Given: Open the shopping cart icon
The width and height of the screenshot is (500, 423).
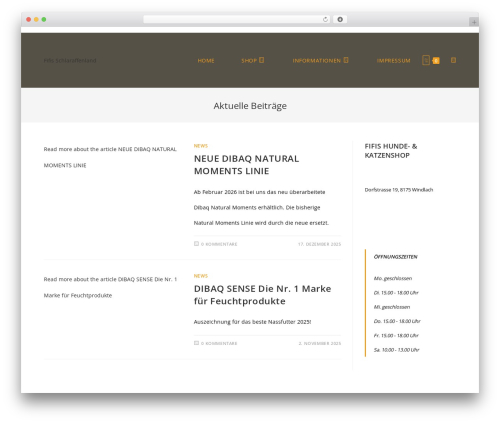Looking at the screenshot, I should pyautogui.click(x=426, y=60).
